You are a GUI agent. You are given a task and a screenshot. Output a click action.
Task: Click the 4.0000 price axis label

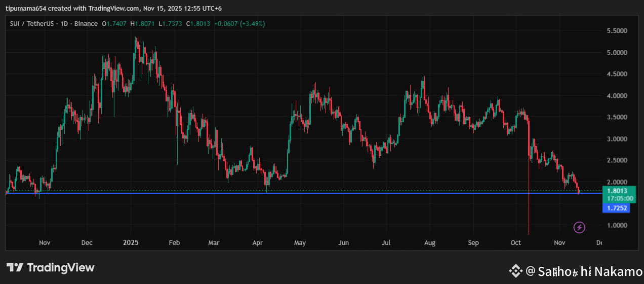point(617,96)
